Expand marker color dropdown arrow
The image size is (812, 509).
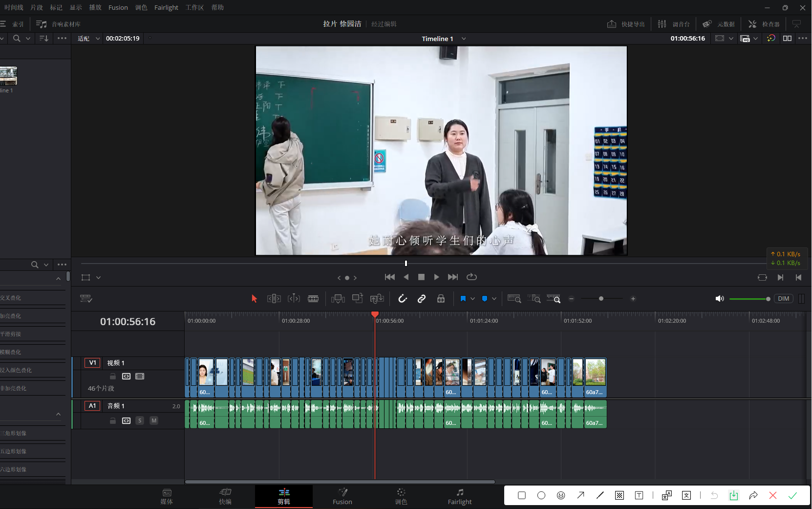[x=494, y=299]
